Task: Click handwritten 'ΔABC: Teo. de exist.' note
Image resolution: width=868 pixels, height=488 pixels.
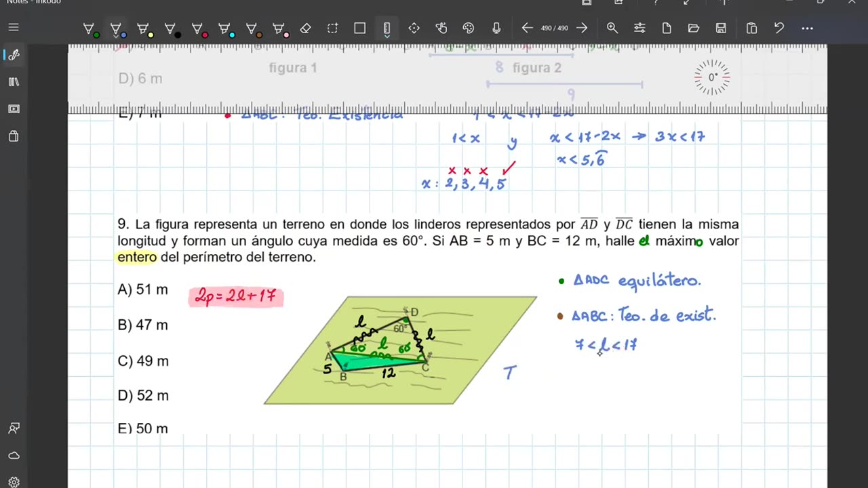Action: pyautogui.click(x=644, y=315)
